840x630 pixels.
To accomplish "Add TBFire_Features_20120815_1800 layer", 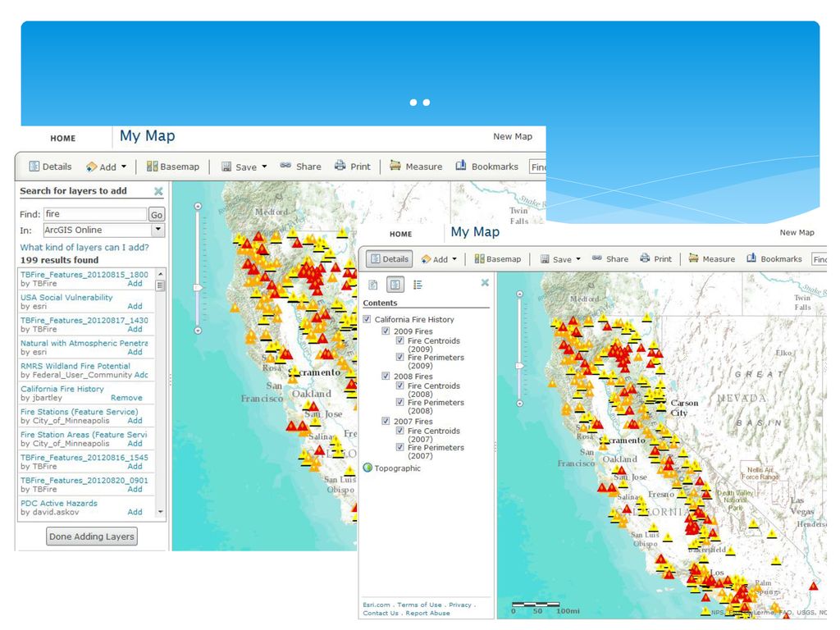I will click(135, 283).
